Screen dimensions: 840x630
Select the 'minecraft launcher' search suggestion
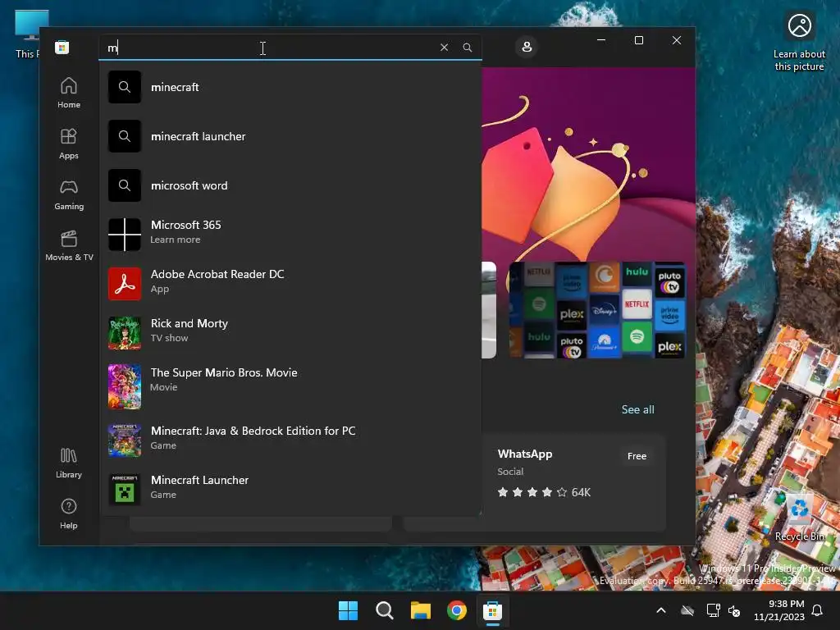pyautogui.click(x=290, y=136)
